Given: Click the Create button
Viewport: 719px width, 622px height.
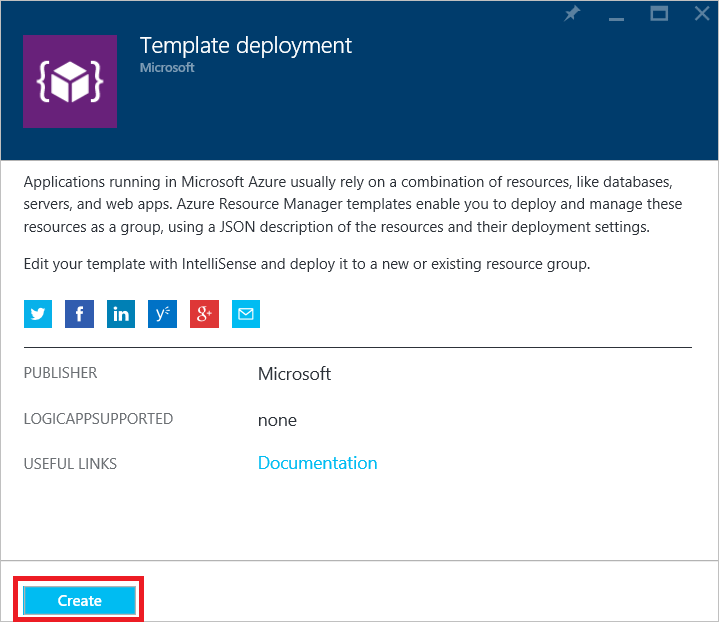Looking at the screenshot, I should 79,600.
